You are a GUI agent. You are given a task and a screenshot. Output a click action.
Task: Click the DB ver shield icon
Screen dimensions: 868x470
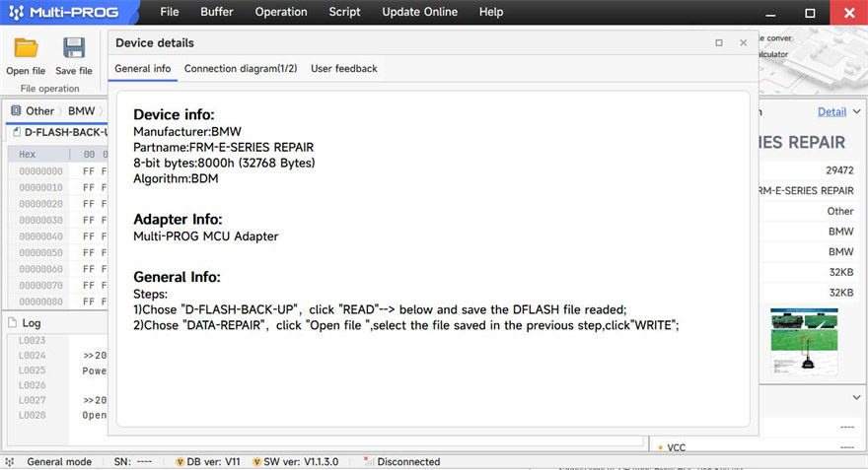[x=180, y=462]
